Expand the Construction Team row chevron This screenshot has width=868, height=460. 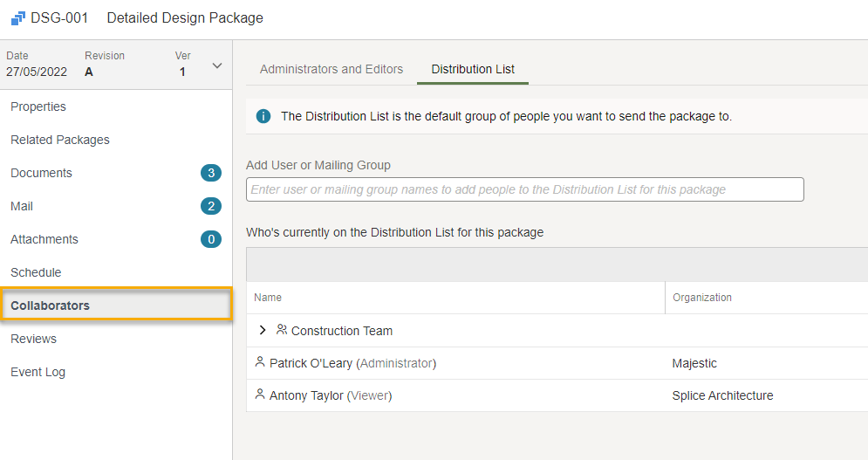263,330
